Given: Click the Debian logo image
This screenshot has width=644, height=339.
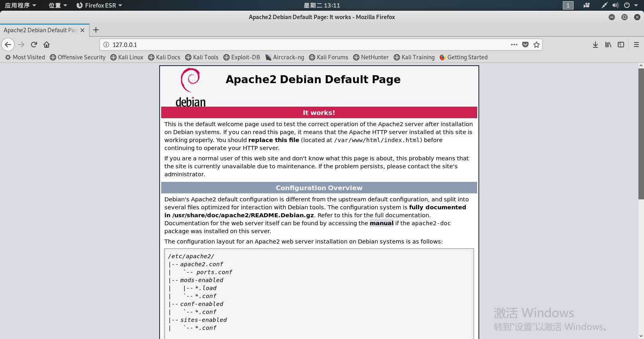Looking at the screenshot, I should click(191, 88).
